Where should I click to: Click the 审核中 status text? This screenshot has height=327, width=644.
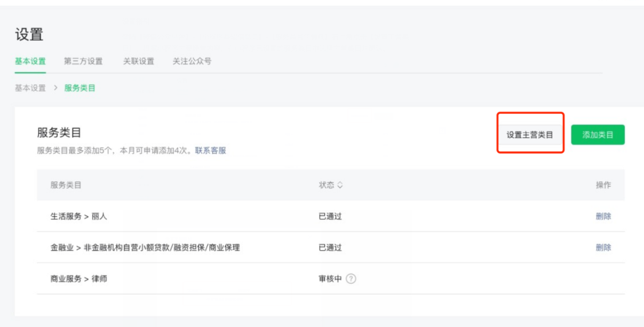coord(330,278)
